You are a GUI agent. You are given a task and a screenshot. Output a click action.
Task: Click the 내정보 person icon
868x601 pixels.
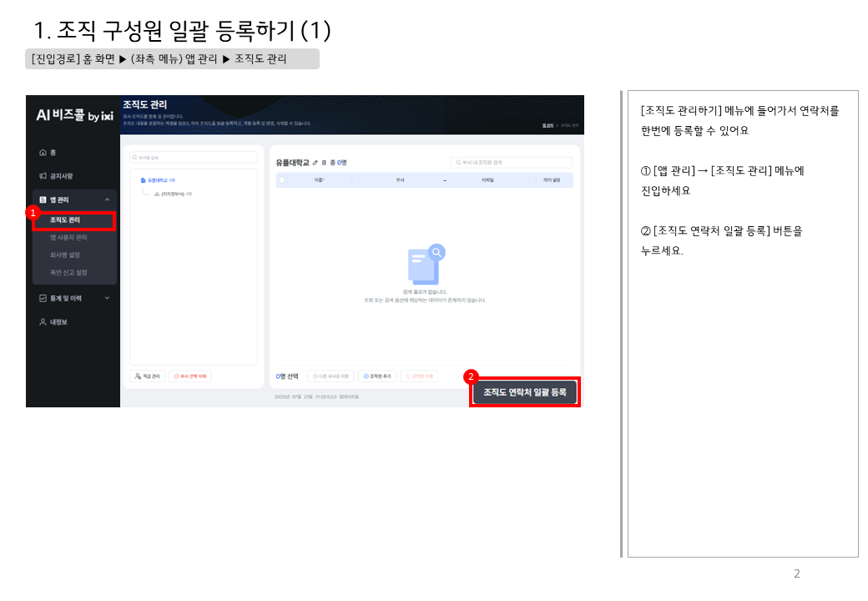(x=43, y=321)
